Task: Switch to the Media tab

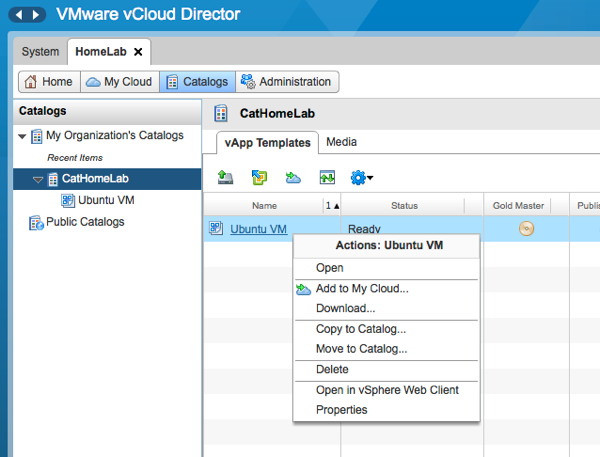Action: 341,142
